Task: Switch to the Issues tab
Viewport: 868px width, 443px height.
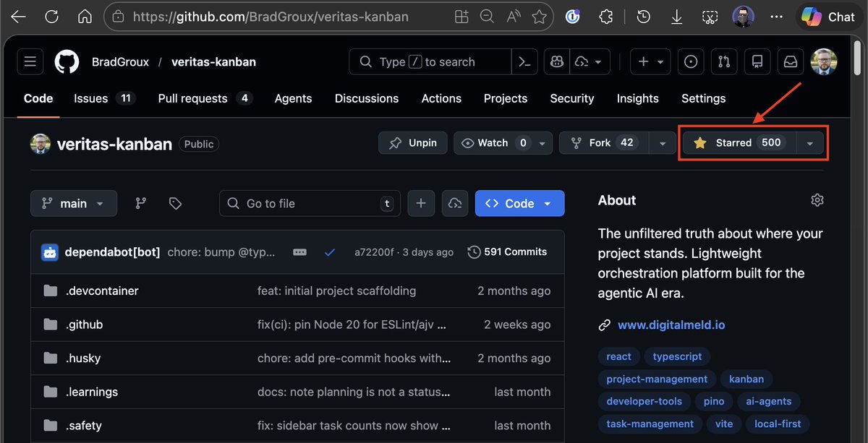Action: click(x=105, y=98)
